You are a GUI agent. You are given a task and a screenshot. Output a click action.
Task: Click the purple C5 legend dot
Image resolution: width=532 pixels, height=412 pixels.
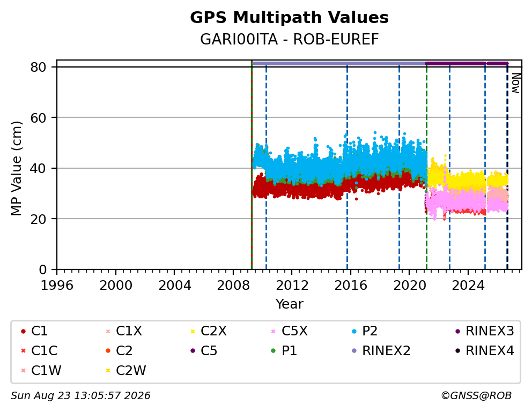pyautogui.click(x=193, y=351)
